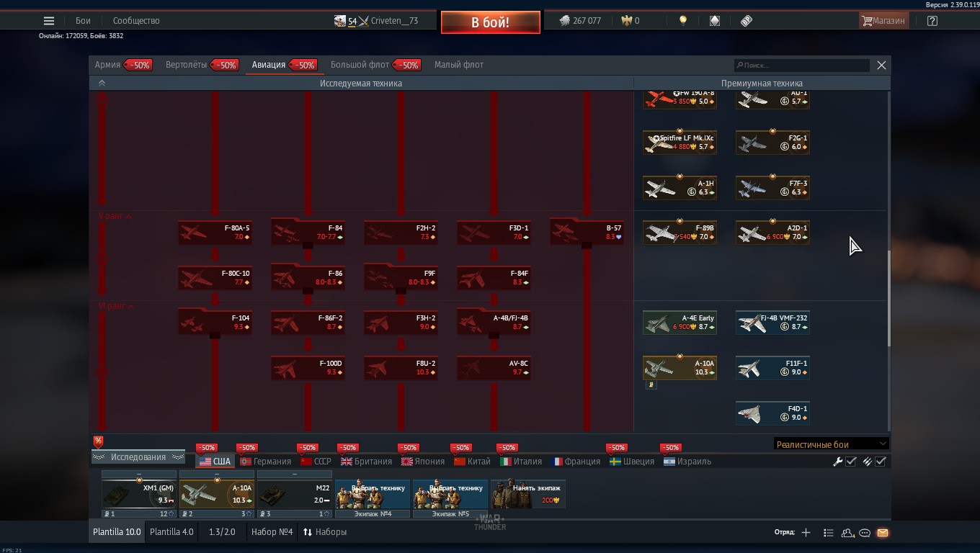This screenshot has width=980, height=553.
Task: Open the wrench settings icon near checkboxes
Action: tap(837, 462)
